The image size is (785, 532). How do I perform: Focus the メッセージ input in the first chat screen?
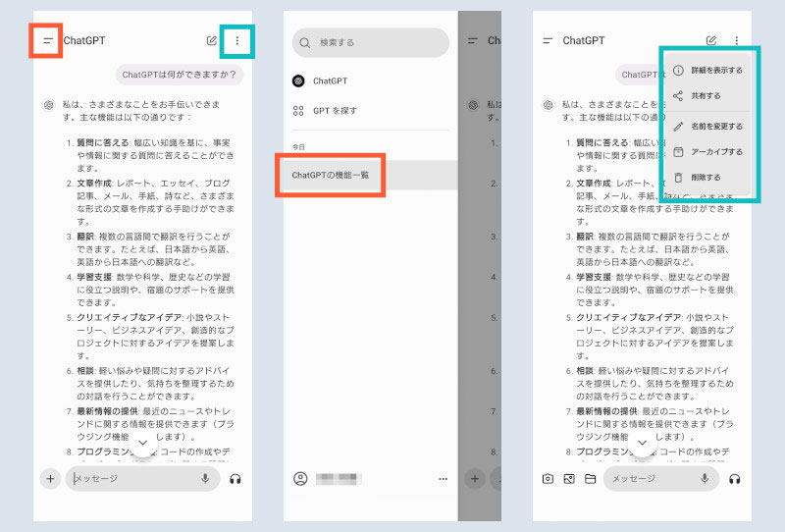(142, 478)
